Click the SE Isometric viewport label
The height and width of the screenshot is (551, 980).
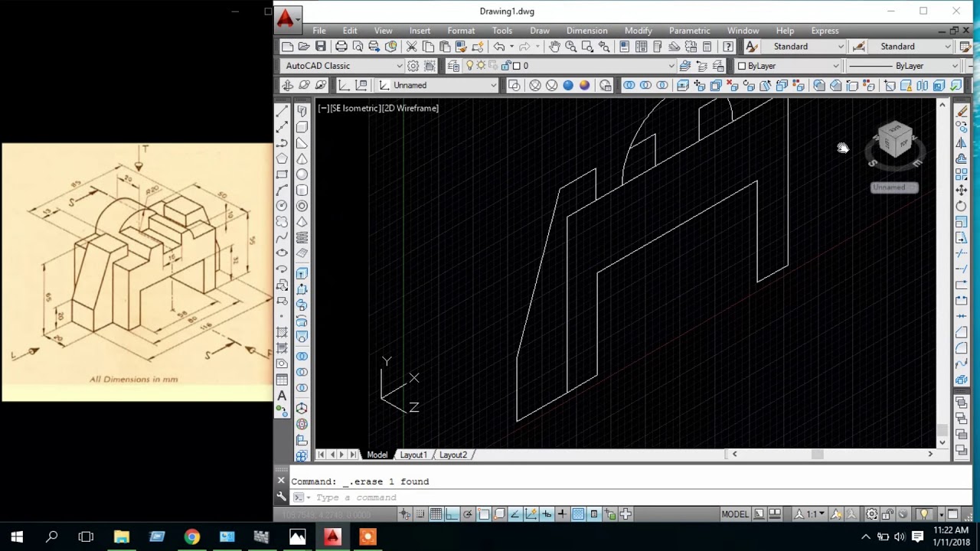coord(354,109)
